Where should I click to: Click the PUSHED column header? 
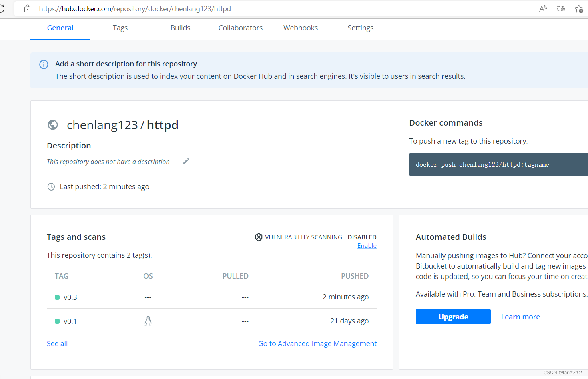[355, 276]
